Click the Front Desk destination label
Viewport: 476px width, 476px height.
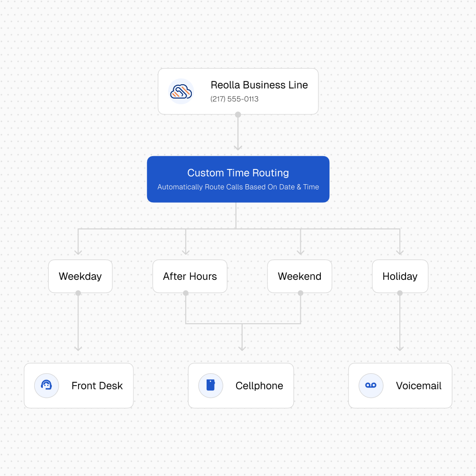[x=97, y=386]
